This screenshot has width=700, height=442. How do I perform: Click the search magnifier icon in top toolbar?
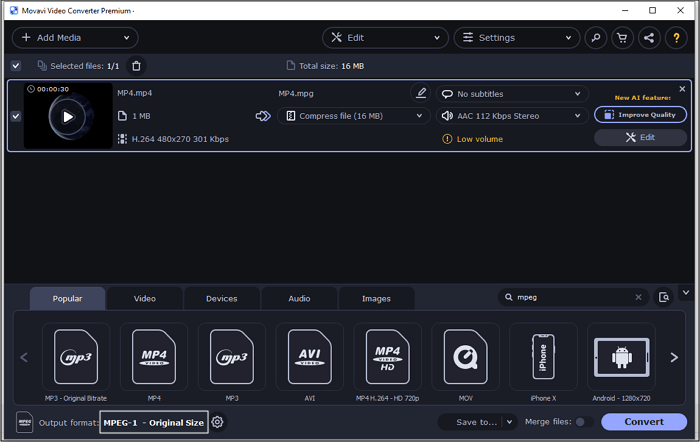point(596,38)
